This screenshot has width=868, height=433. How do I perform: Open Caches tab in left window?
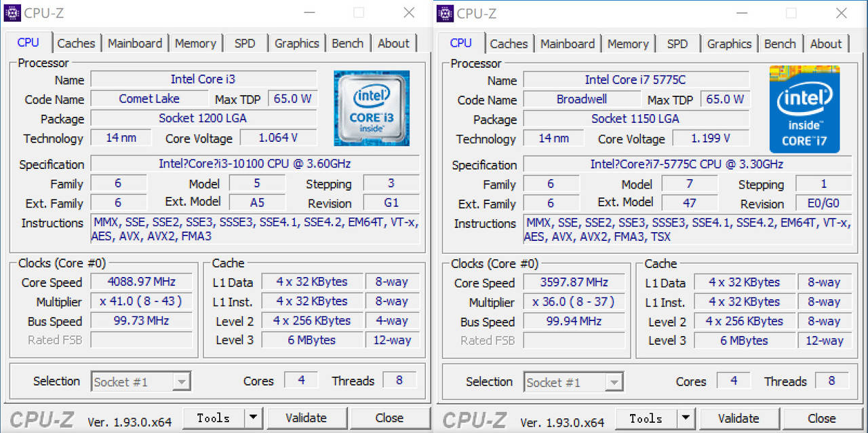click(x=76, y=43)
